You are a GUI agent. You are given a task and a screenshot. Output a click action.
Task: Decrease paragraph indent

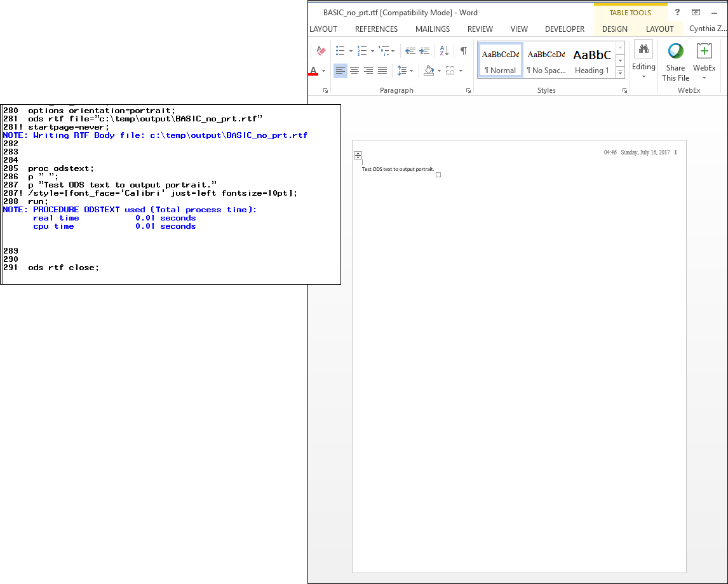(410, 51)
